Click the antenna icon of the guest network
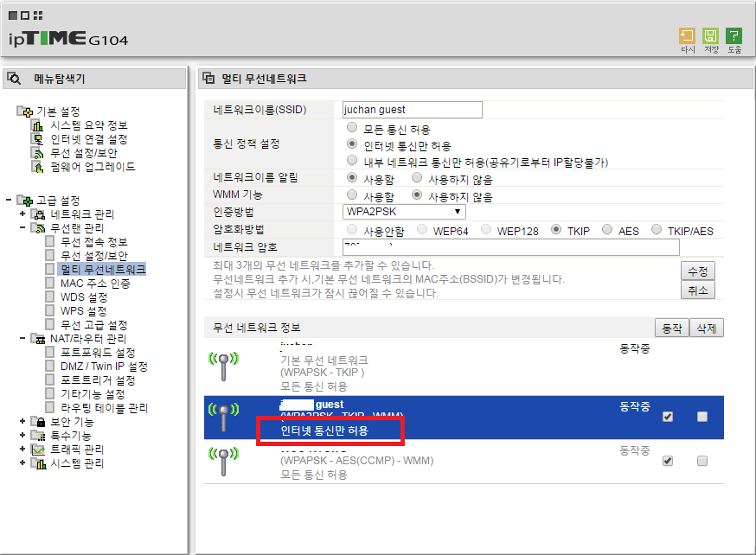Viewport: 756px width, 555px height. click(x=223, y=416)
